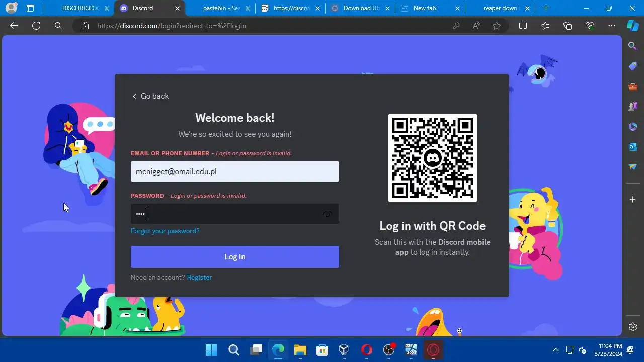View site information lock icon
This screenshot has height=362, width=644.
point(86,26)
